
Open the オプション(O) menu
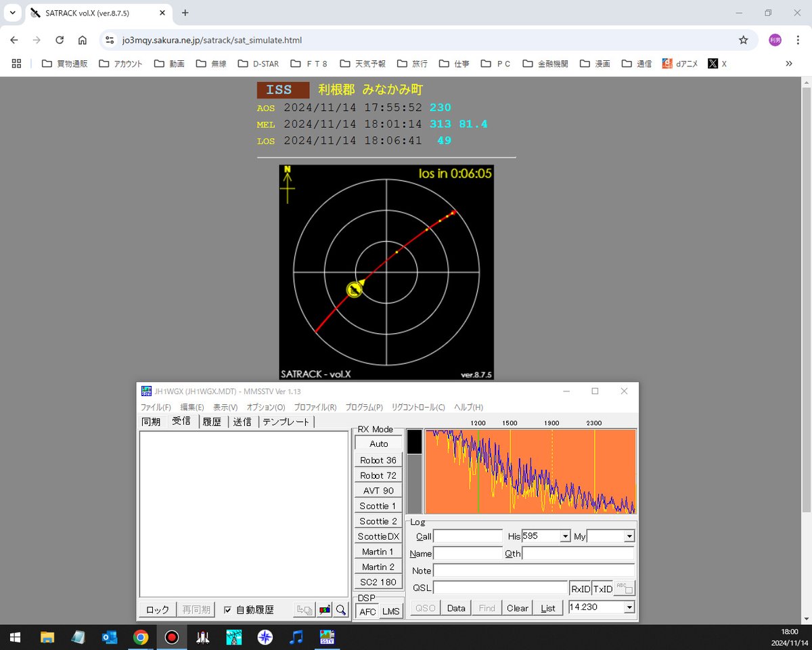pyautogui.click(x=265, y=408)
